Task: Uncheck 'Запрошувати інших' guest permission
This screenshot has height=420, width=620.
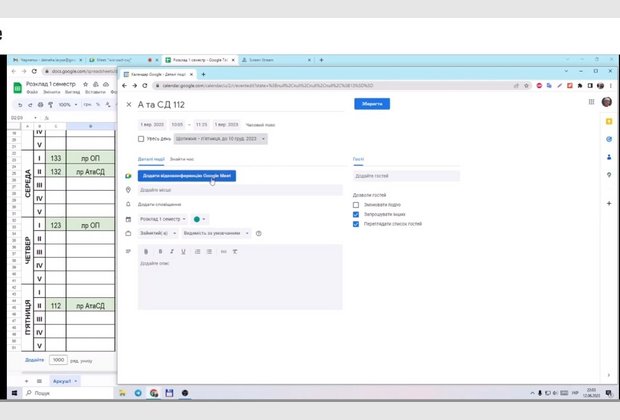Action: [356, 214]
